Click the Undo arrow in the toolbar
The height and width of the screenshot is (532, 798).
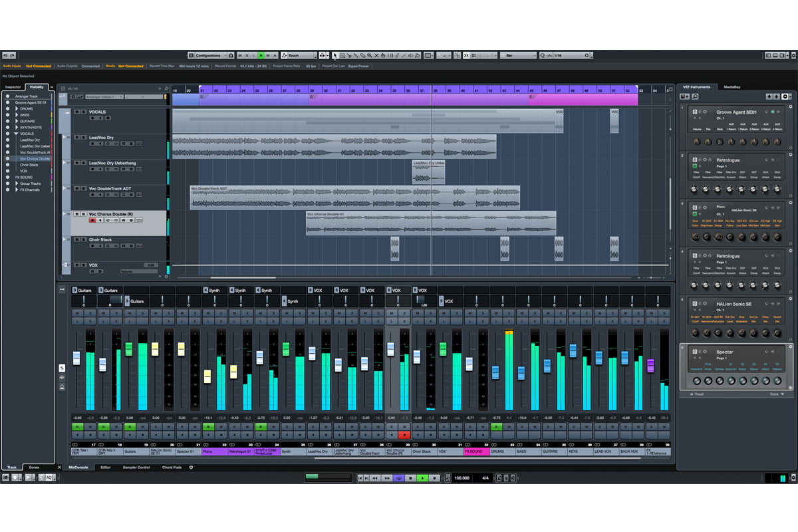[5, 55]
